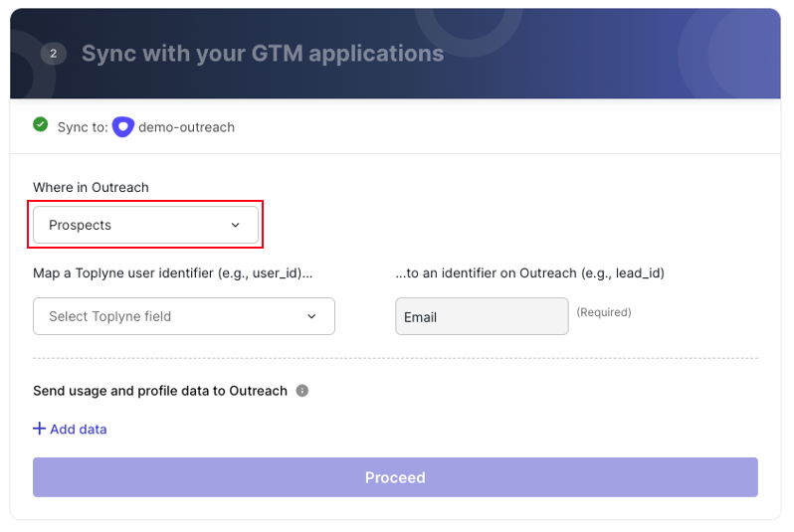The width and height of the screenshot is (794, 532).
Task: Click Send usage and profile data heading
Action: [160, 391]
